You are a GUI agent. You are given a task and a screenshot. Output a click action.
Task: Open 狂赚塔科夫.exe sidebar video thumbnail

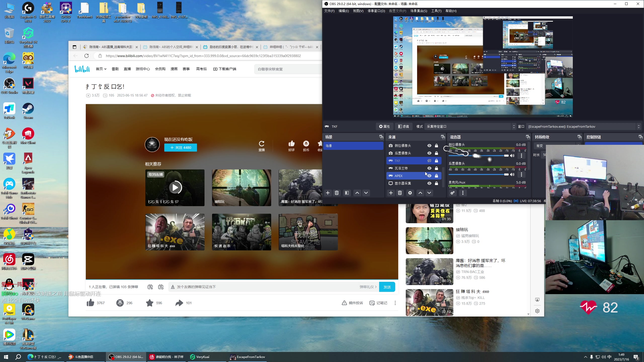tap(429, 302)
